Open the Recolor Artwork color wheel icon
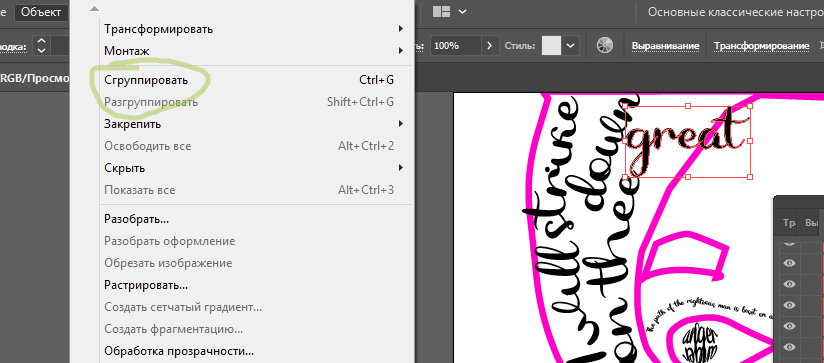Image resolution: width=824 pixels, height=363 pixels. pos(605,46)
